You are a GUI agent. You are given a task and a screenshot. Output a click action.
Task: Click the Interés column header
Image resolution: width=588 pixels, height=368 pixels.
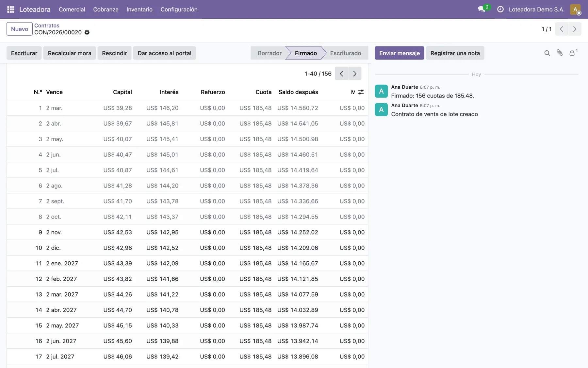tap(169, 92)
